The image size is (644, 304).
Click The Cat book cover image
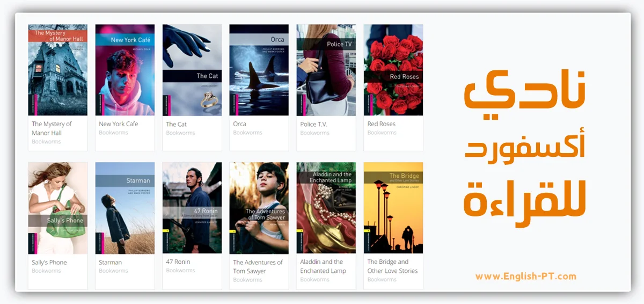pyautogui.click(x=192, y=70)
